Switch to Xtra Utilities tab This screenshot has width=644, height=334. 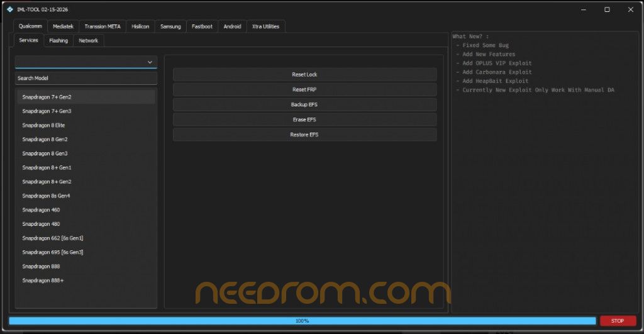pos(266,26)
